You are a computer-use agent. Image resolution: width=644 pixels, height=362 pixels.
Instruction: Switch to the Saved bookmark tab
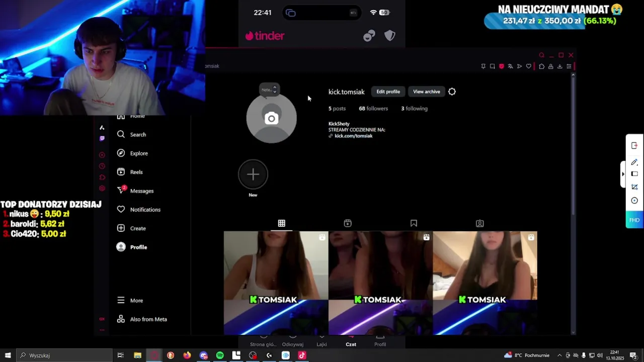click(414, 223)
